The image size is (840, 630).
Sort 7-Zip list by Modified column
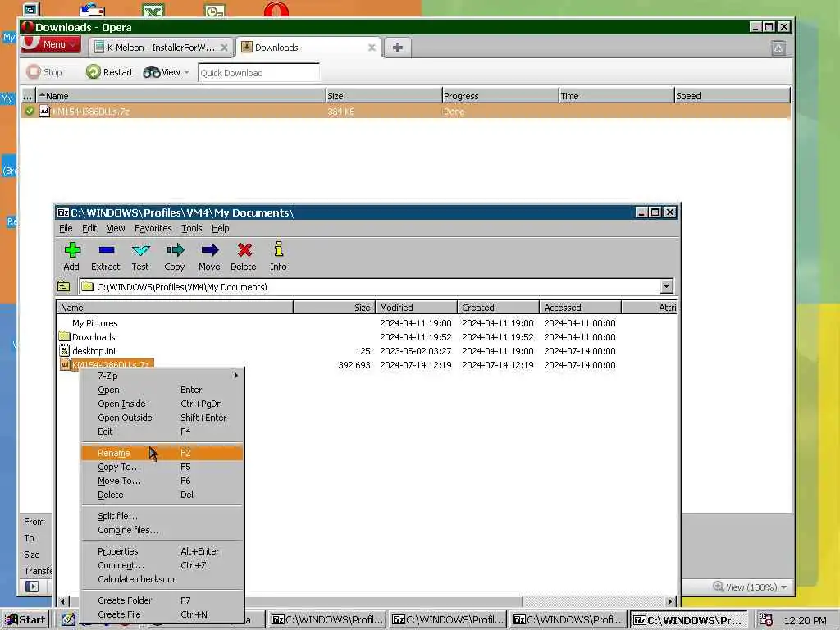(416, 308)
